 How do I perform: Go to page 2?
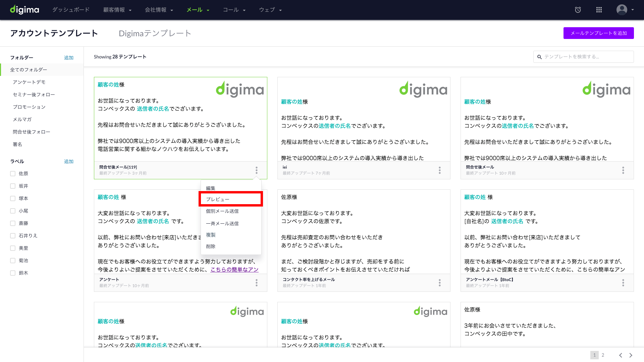click(603, 355)
